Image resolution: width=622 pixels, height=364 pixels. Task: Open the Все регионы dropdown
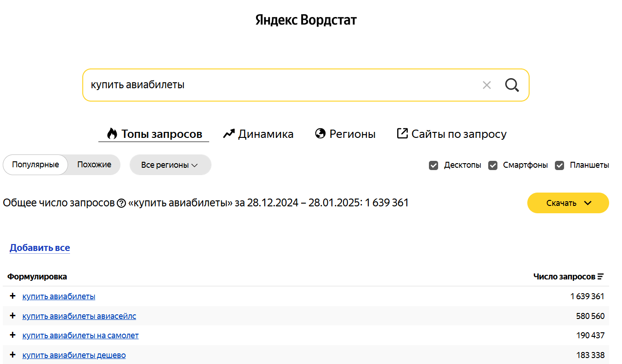coord(170,165)
